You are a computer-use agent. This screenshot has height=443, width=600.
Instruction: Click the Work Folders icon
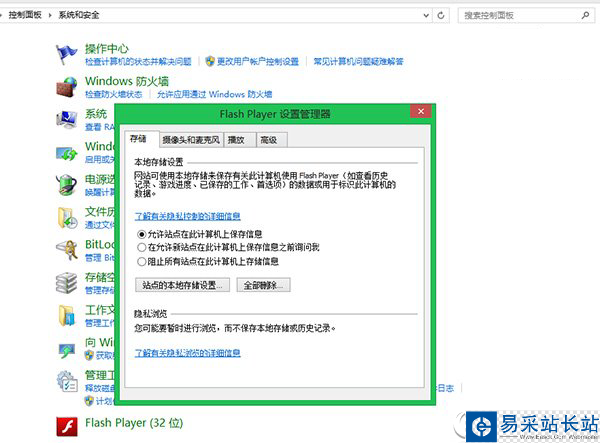(x=66, y=316)
